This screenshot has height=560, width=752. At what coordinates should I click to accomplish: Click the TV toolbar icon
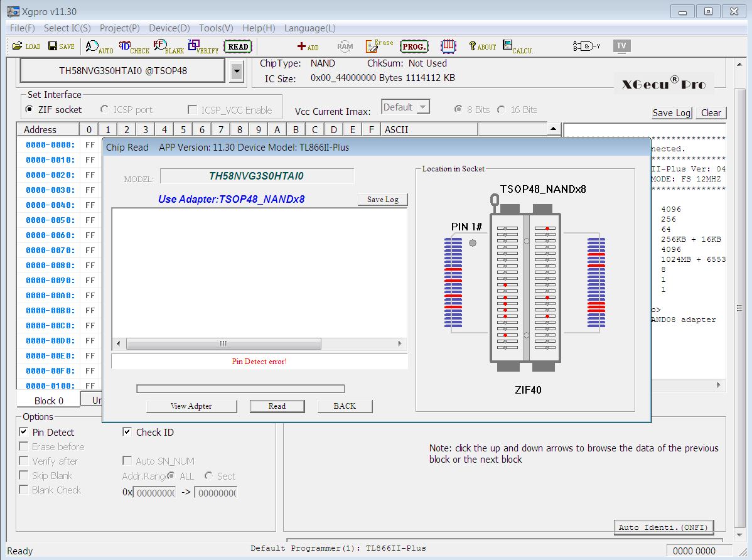coord(621,46)
